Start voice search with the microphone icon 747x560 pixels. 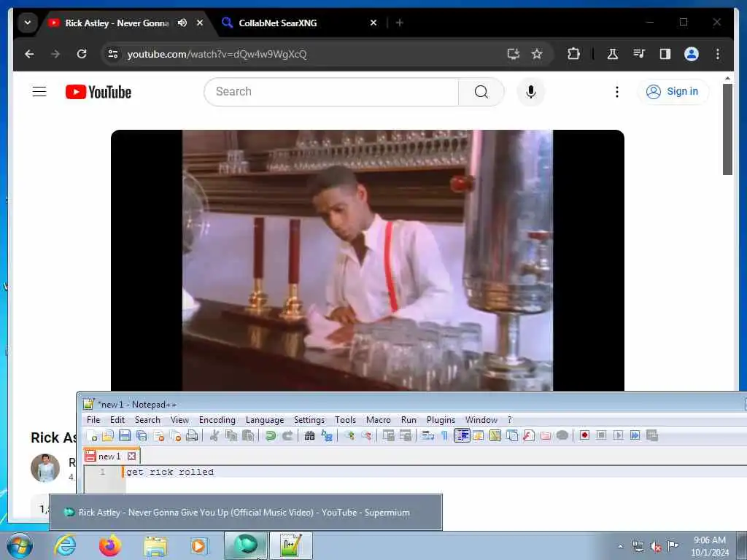[x=531, y=91]
